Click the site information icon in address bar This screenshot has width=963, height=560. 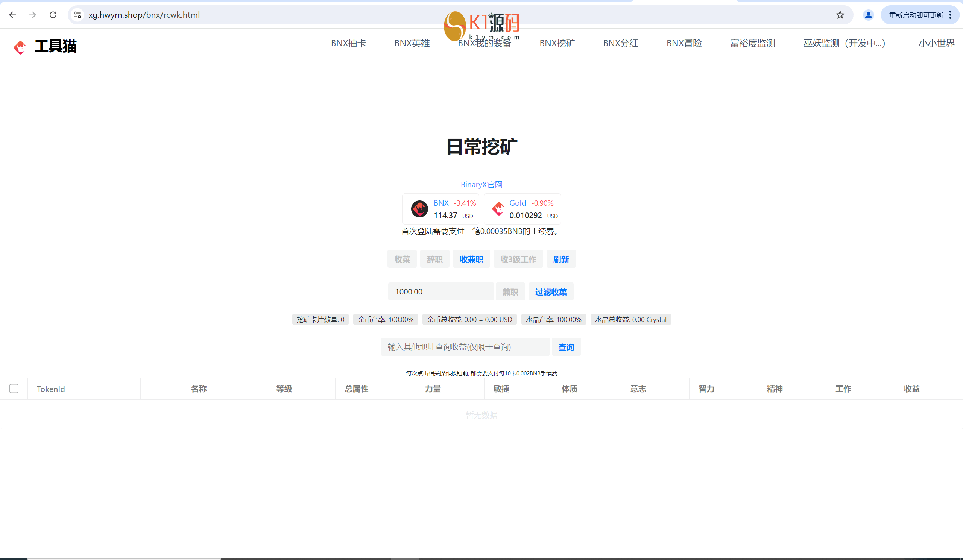pos(77,15)
